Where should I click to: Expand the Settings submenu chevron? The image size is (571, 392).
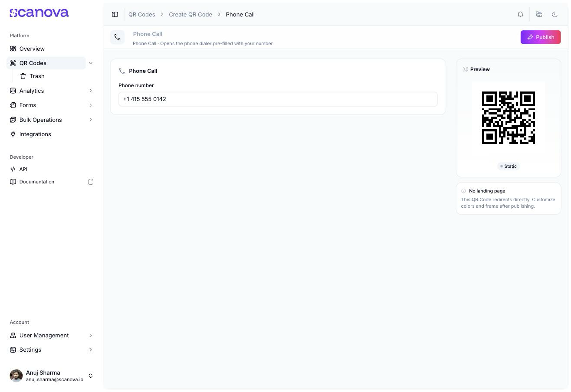pos(91,350)
